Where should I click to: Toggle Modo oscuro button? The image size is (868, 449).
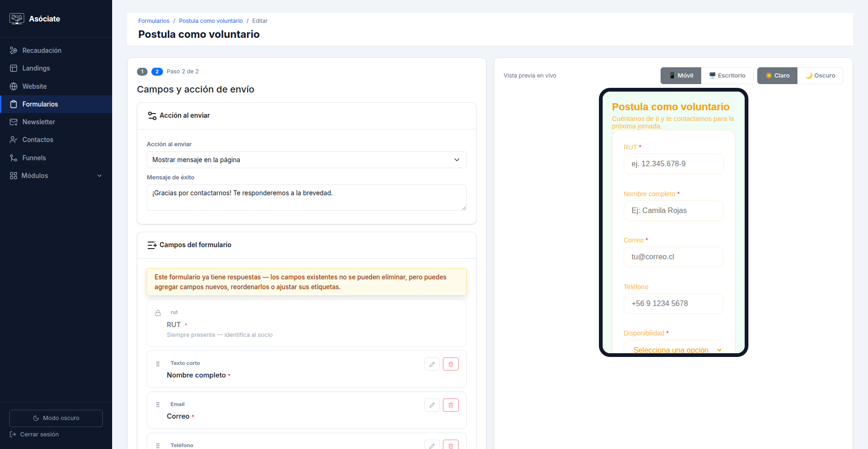[x=56, y=418]
